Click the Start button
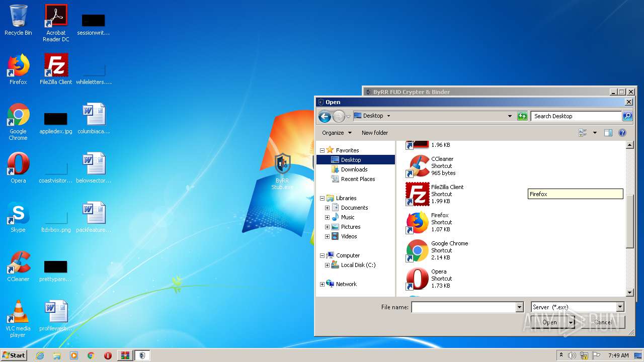The height and width of the screenshot is (362, 644). click(14, 355)
